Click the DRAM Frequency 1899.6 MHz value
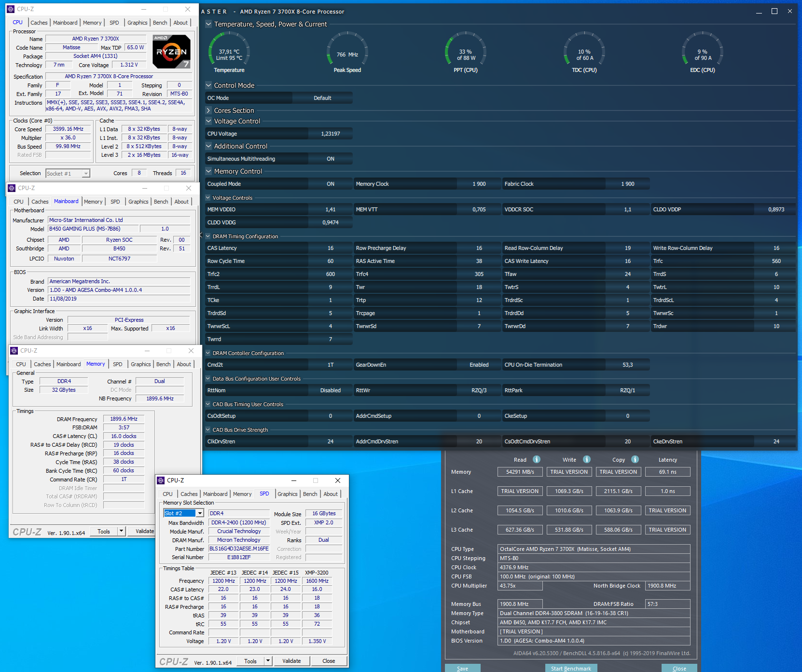The image size is (802, 672). coord(124,419)
